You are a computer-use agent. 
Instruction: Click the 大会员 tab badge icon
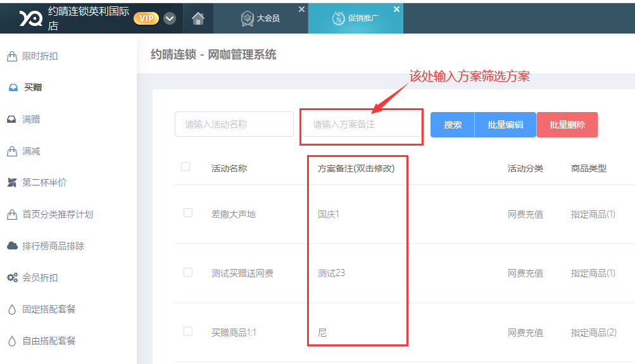247,18
